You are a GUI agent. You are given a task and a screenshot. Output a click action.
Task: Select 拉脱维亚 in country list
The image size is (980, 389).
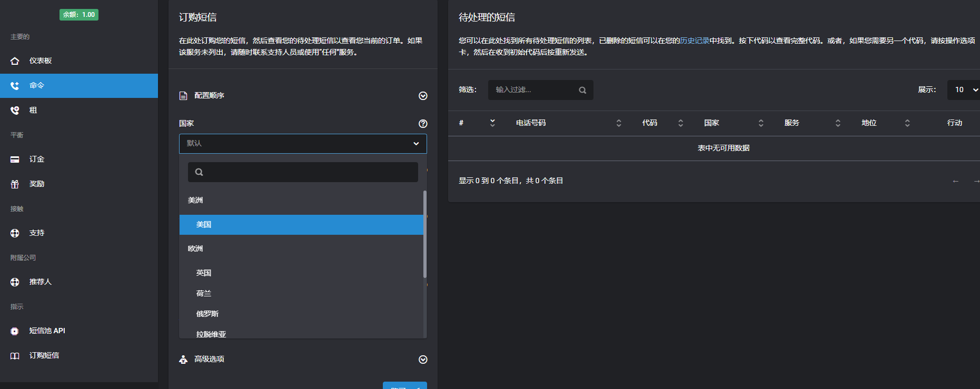tap(301, 333)
